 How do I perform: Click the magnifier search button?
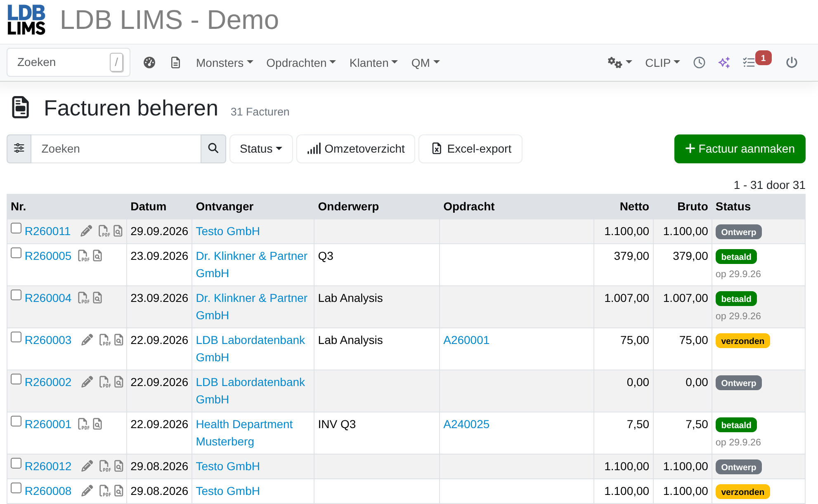[213, 148]
